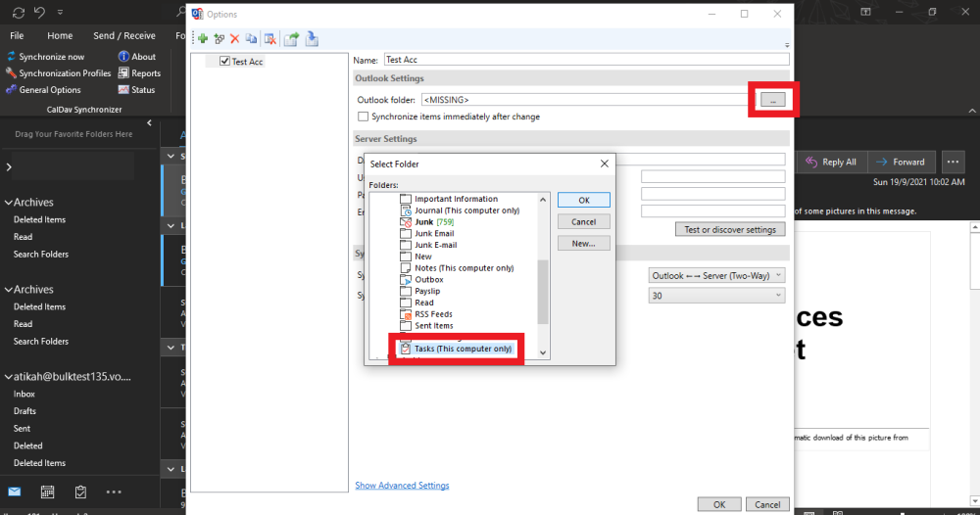The width and height of the screenshot is (980, 515).
Task: Click the Show Advanced Settings link
Action: (402, 486)
